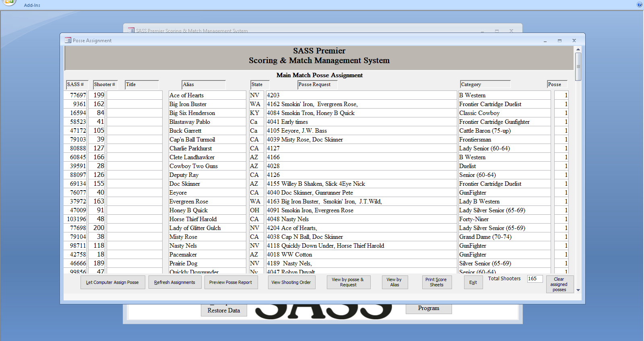
Task: Click category cell Frontiersman
Action: tap(504, 140)
